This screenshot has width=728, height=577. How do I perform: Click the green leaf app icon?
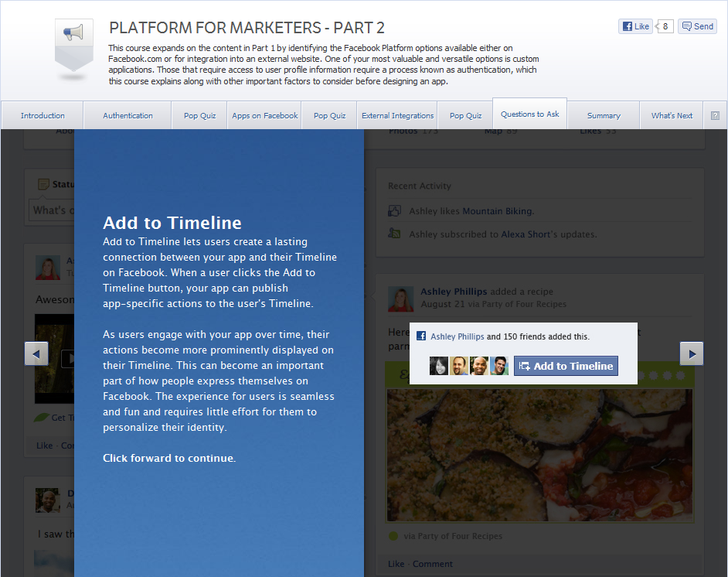[x=41, y=417]
